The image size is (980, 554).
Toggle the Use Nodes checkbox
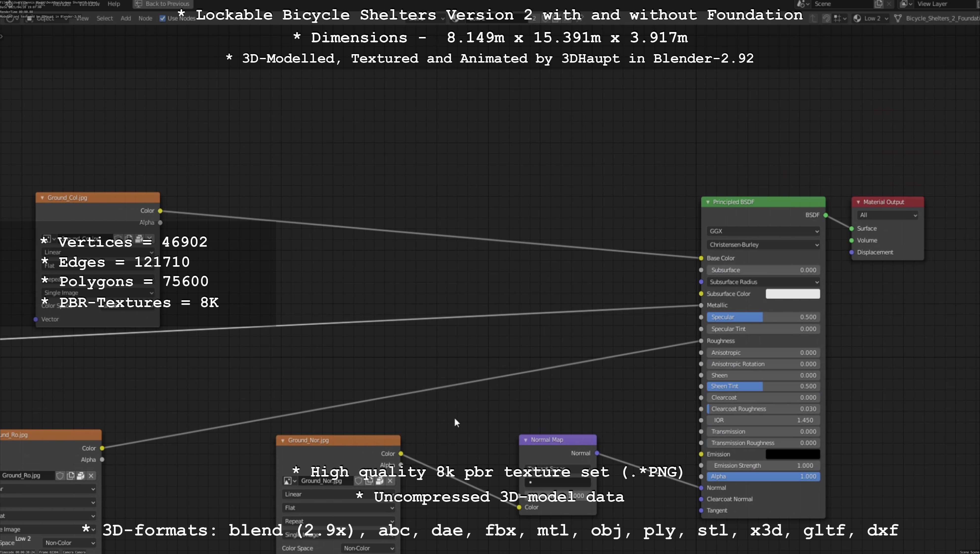pos(162,18)
